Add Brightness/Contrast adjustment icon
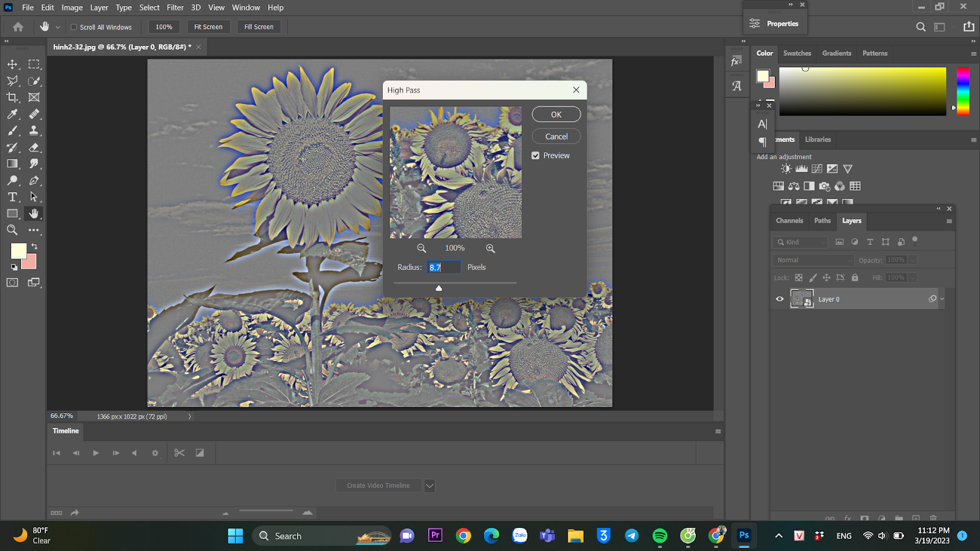This screenshot has height=551, width=980. (x=786, y=168)
